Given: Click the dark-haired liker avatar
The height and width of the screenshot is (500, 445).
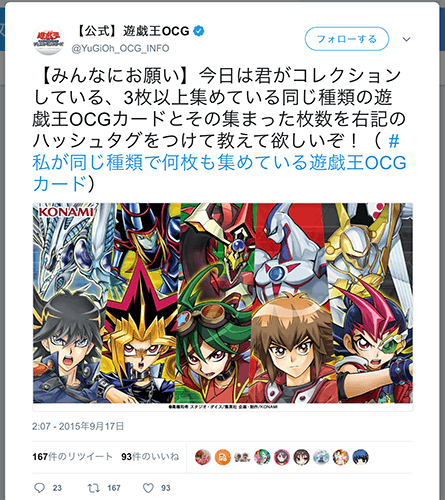Looking at the screenshot, I should tap(301, 457).
